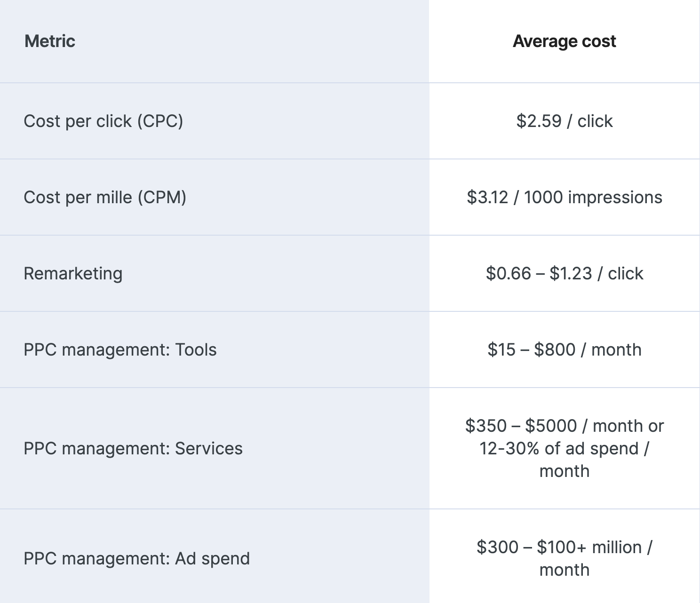Select the Remarketing row label

[x=73, y=274]
